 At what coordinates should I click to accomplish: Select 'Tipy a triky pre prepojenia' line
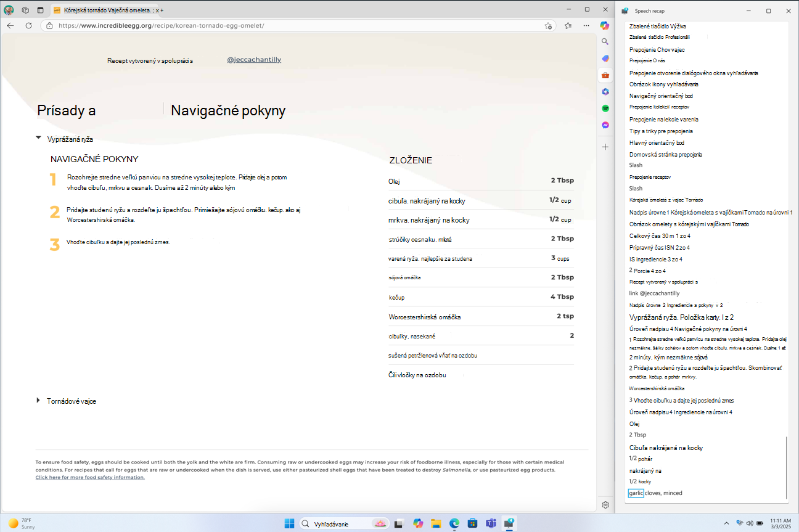[661, 131]
